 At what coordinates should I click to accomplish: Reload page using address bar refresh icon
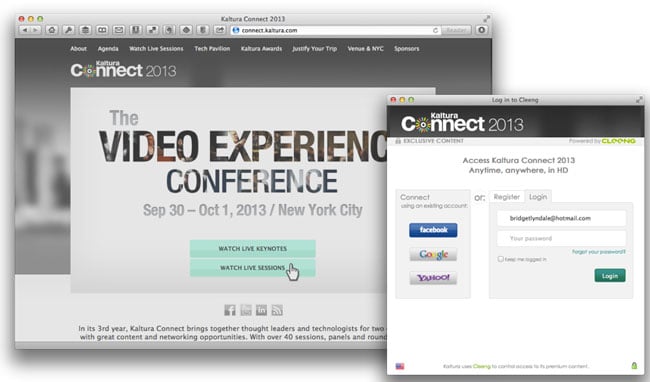[435, 30]
